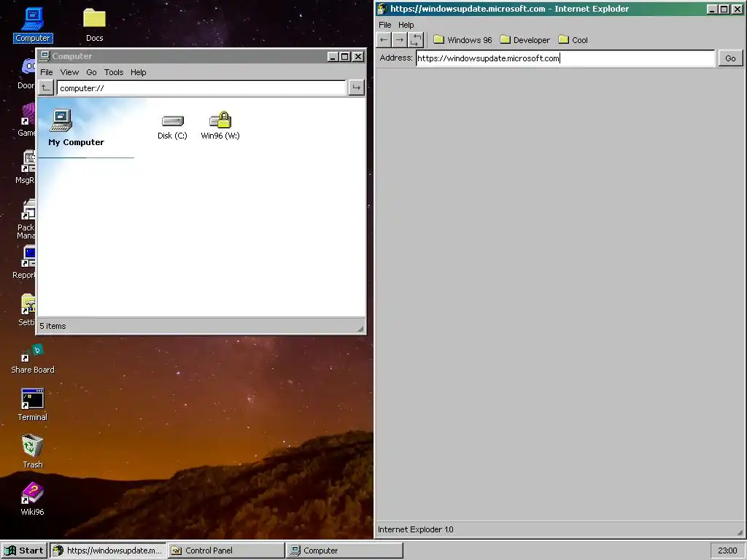Click 'Internet Exploder 1.0' status text

tap(415, 529)
